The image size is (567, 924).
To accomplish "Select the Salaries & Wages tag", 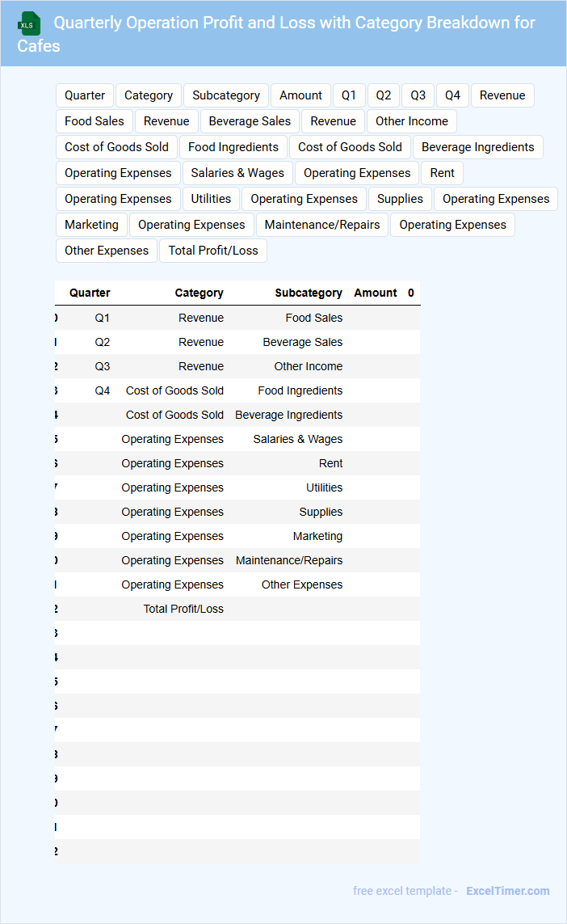I will pos(237,173).
